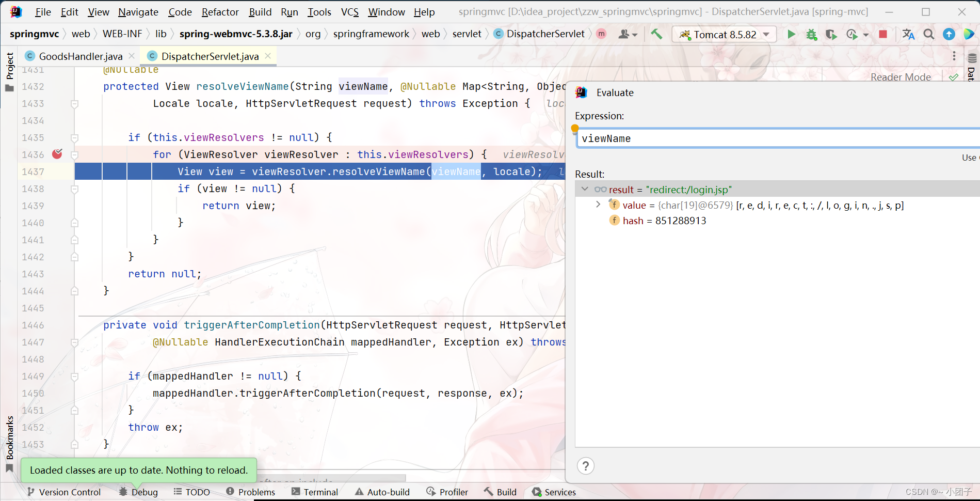Collapse the result node in Evaluate

coord(585,189)
